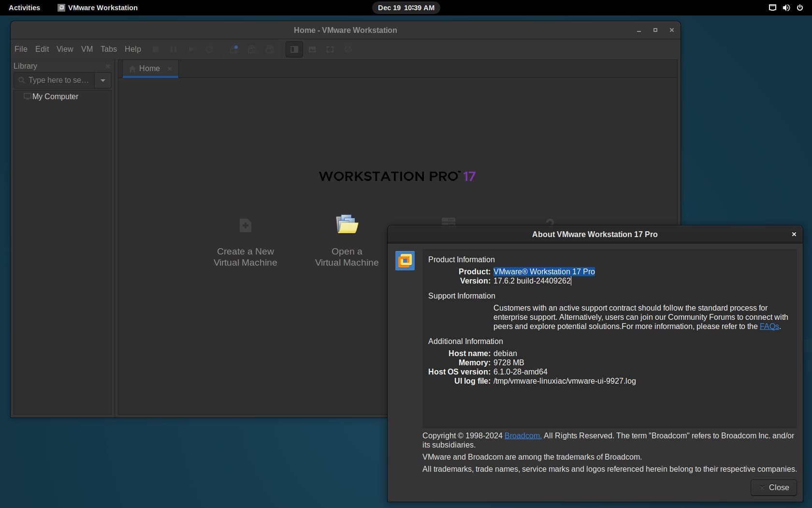Viewport: 812px width, 508px height.
Task: Click the take snapshot toolbar icon
Action: (x=234, y=49)
